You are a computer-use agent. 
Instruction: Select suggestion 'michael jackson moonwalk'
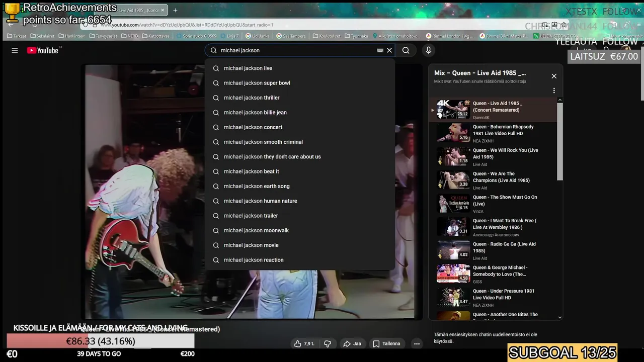click(x=300, y=230)
